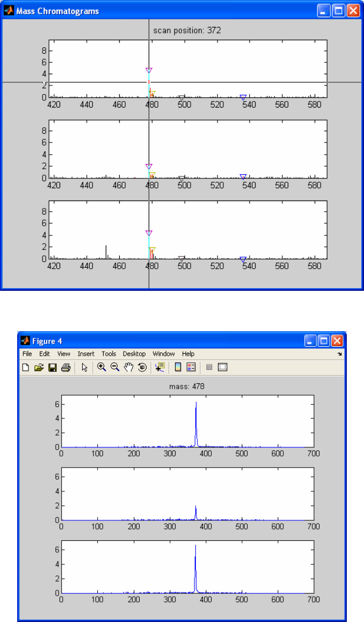Dock Figure 4 using menu bar arrow
364x622 pixels.
(339, 354)
